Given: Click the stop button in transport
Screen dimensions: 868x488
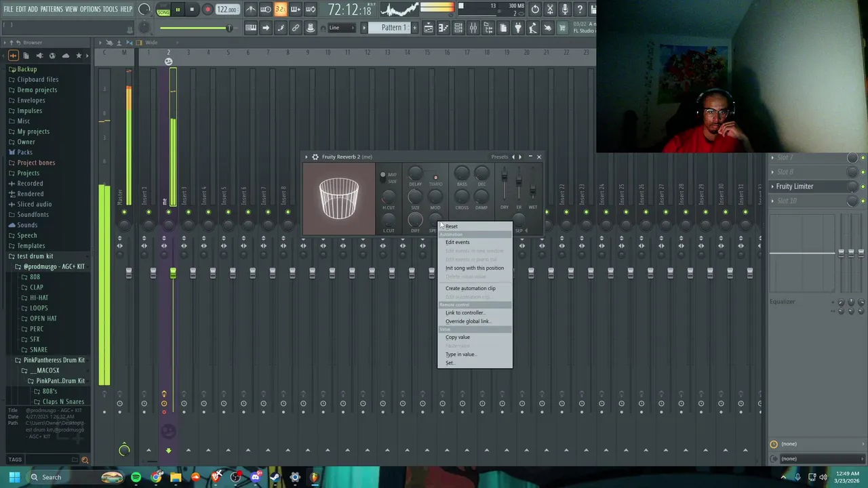Looking at the screenshot, I should (192, 9).
